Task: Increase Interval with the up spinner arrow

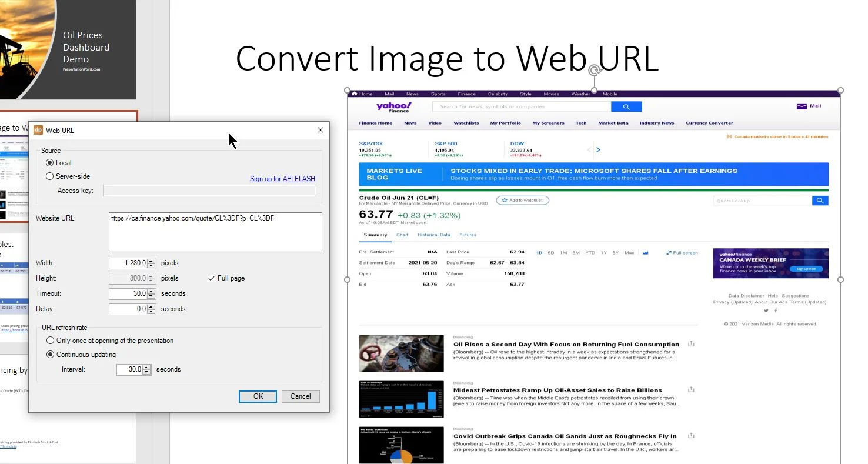Action: tap(148, 367)
